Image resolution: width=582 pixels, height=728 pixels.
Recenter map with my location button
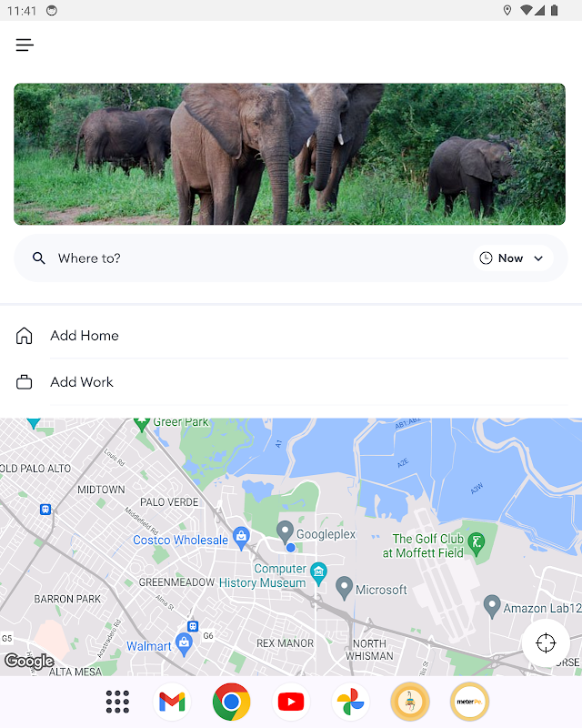(546, 643)
